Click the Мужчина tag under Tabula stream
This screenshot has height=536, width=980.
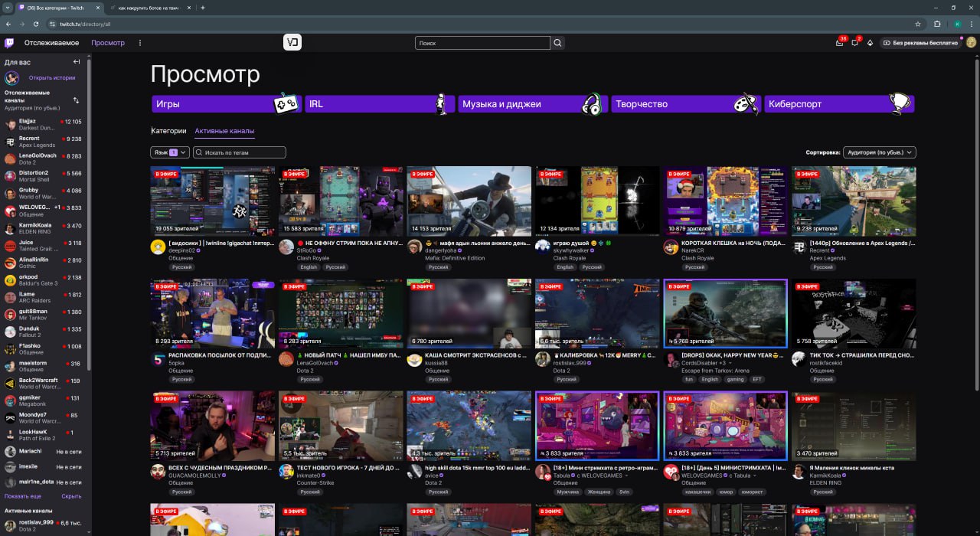pos(568,492)
